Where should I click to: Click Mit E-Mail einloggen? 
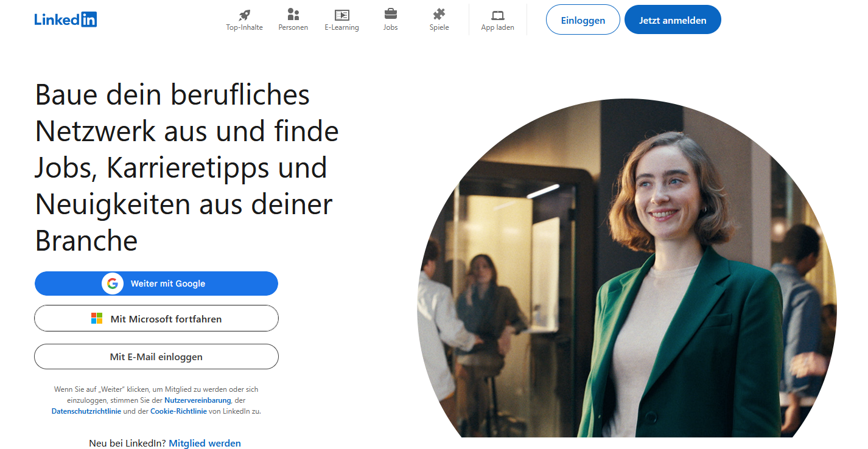tap(156, 357)
